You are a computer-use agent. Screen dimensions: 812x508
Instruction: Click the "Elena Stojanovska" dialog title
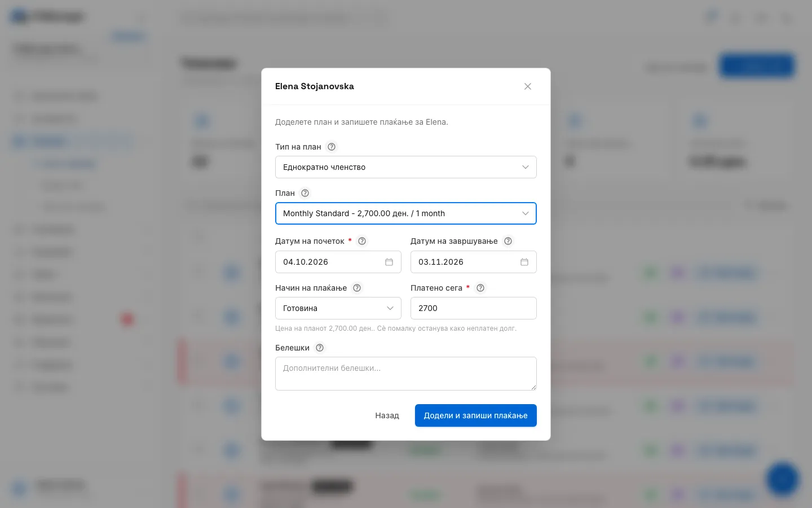coord(315,86)
